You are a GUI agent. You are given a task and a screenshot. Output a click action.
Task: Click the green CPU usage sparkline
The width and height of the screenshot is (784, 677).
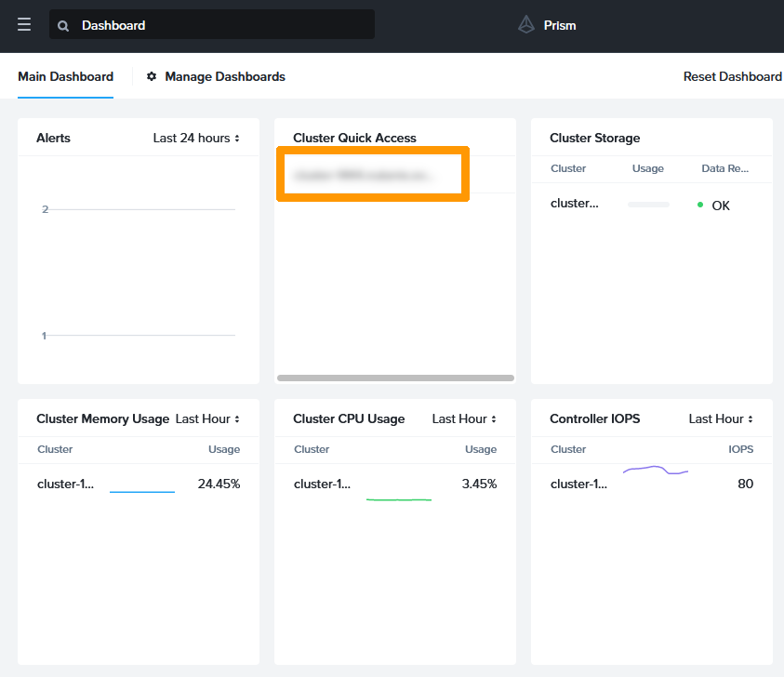(399, 498)
